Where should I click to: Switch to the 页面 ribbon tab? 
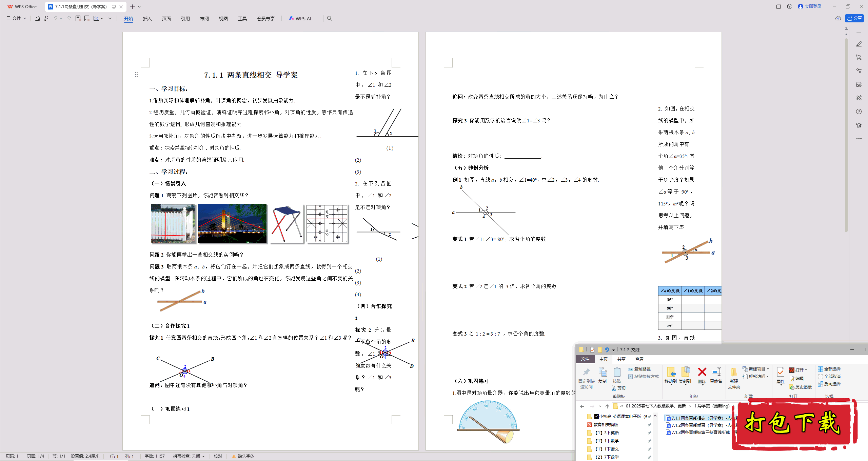(x=166, y=19)
